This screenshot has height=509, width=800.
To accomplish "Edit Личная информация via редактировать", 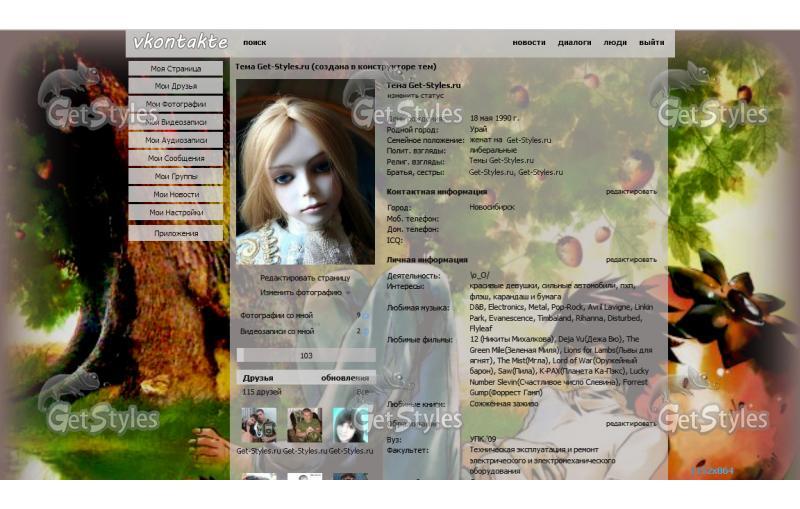I will 631,260.
